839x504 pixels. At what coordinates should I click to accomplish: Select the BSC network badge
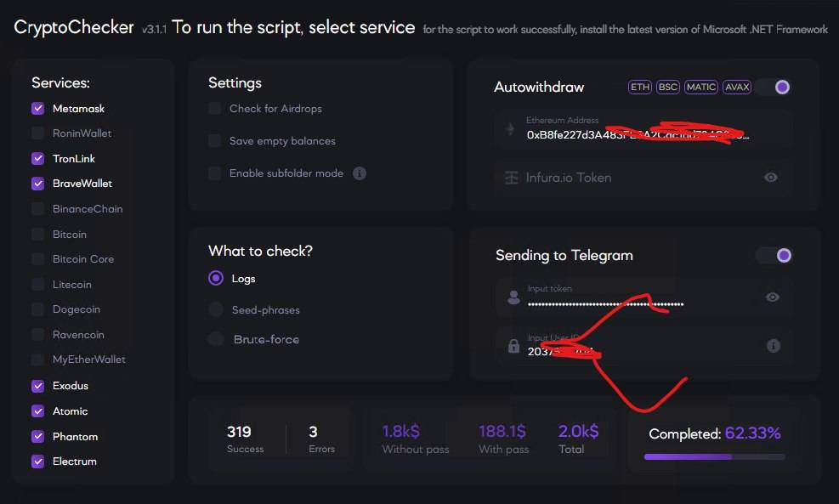pos(666,86)
